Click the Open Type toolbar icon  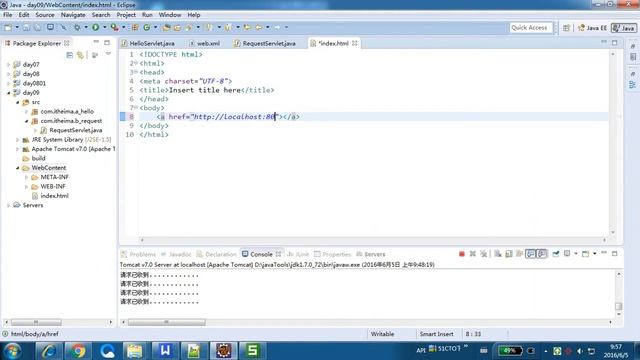tap(166, 27)
